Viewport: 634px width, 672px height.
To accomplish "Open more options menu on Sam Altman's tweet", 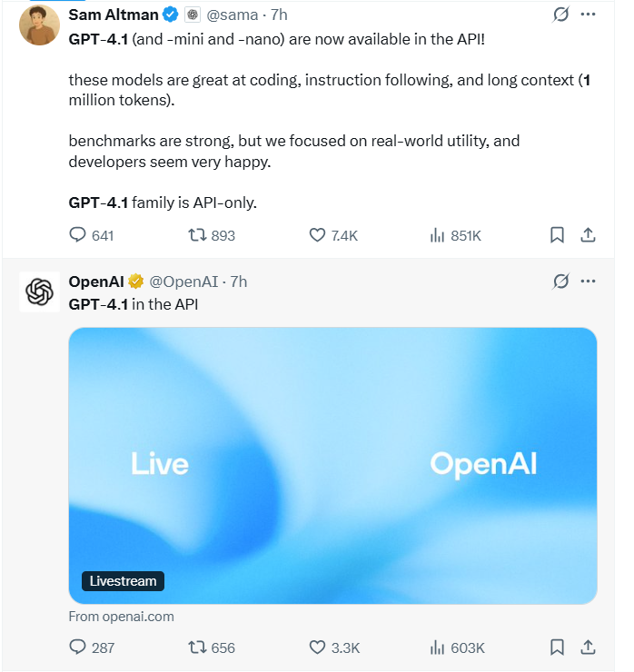I will [x=589, y=15].
